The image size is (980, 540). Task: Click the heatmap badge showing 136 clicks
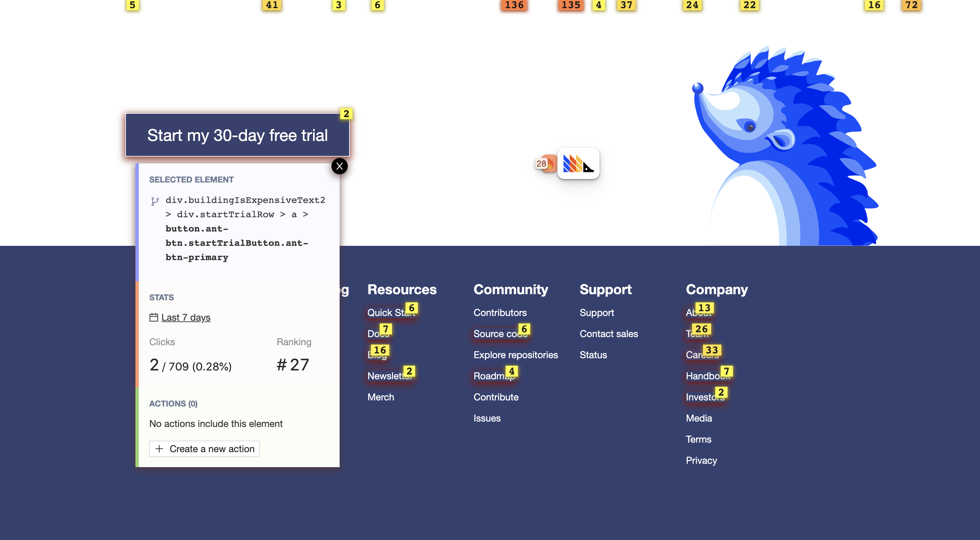pos(514,5)
